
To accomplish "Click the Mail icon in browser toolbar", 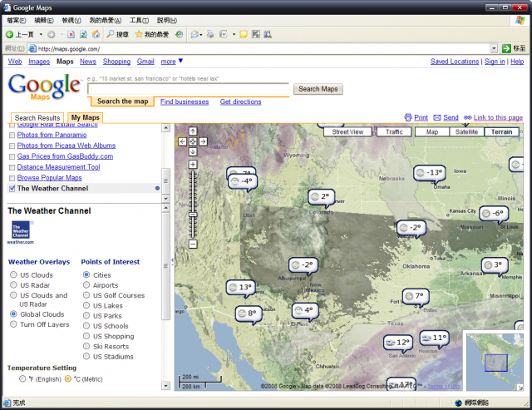I will (195, 34).
